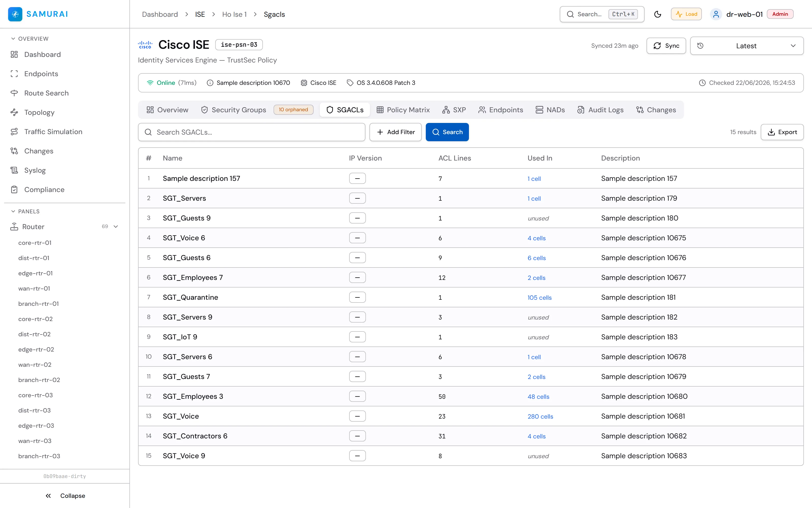Click the Syslog sidebar icon
The image size is (812, 508).
[14, 170]
